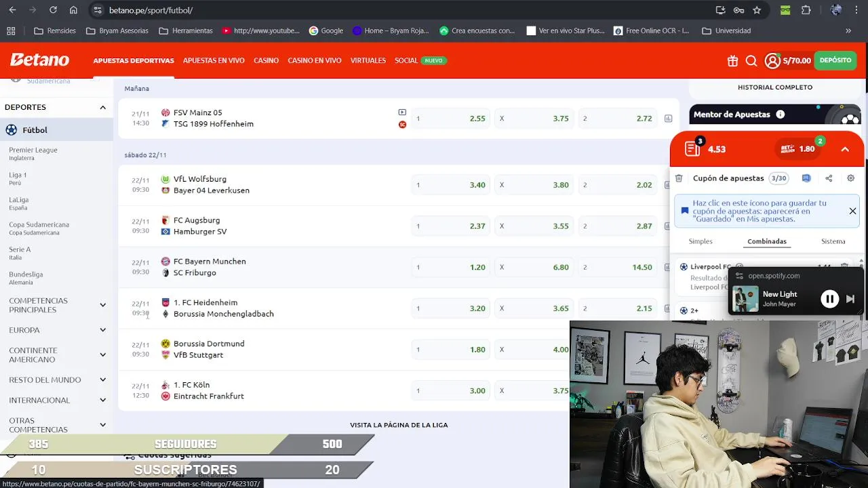Screen dimensions: 868x488
Task: Open the Casino menu item
Action: (x=266, y=60)
